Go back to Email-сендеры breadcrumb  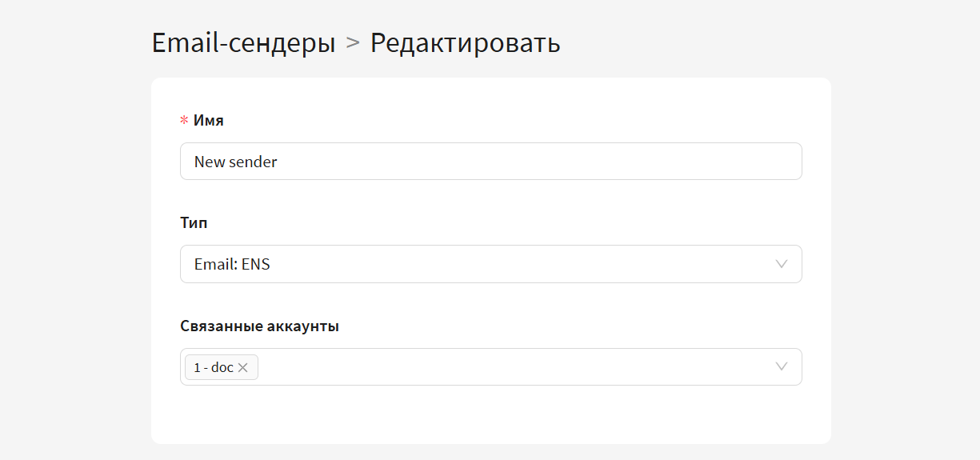[x=243, y=43]
